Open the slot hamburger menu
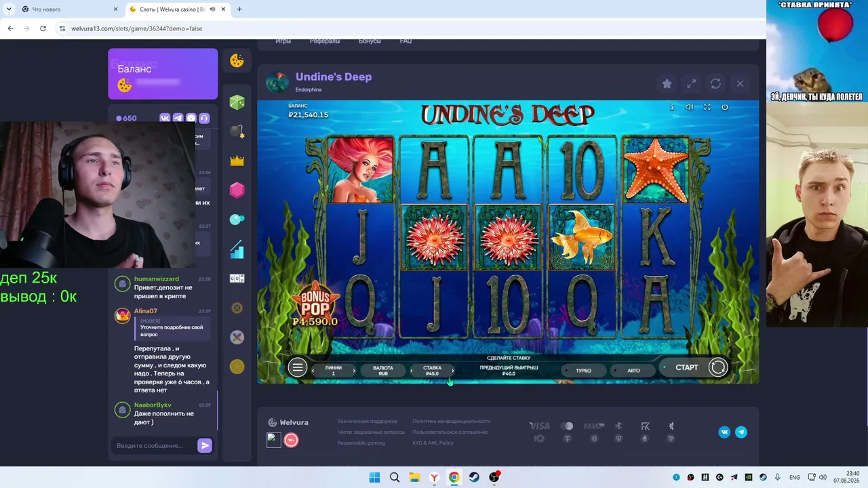Viewport: 868px width, 488px height. (x=297, y=367)
